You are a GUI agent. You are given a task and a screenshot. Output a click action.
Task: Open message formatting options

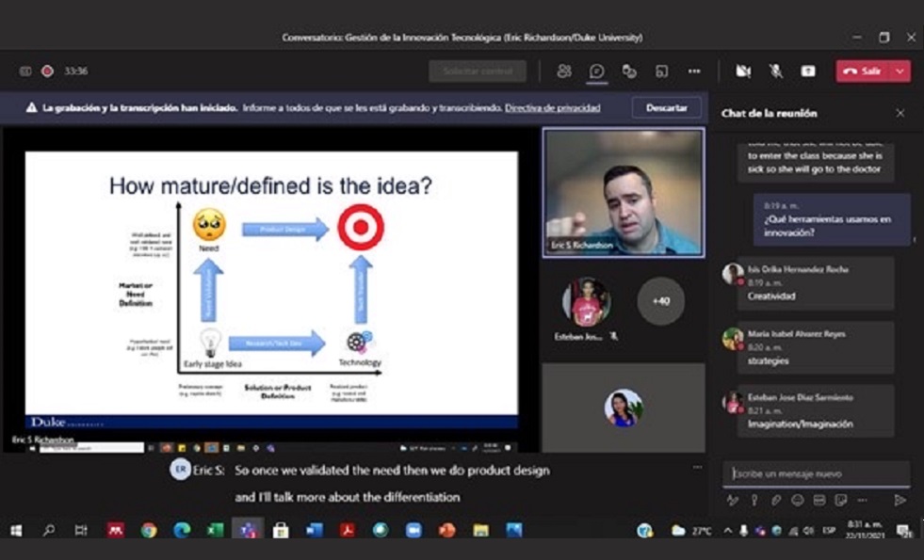tap(734, 501)
